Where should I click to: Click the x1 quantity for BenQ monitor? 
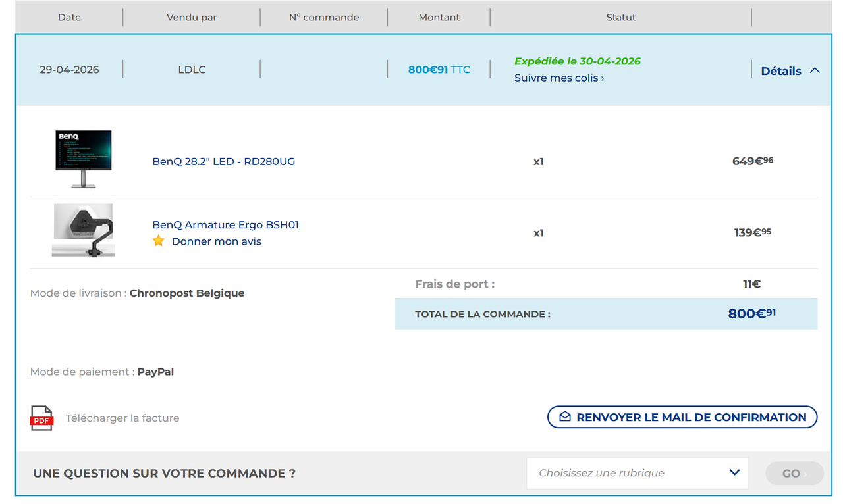(x=539, y=161)
